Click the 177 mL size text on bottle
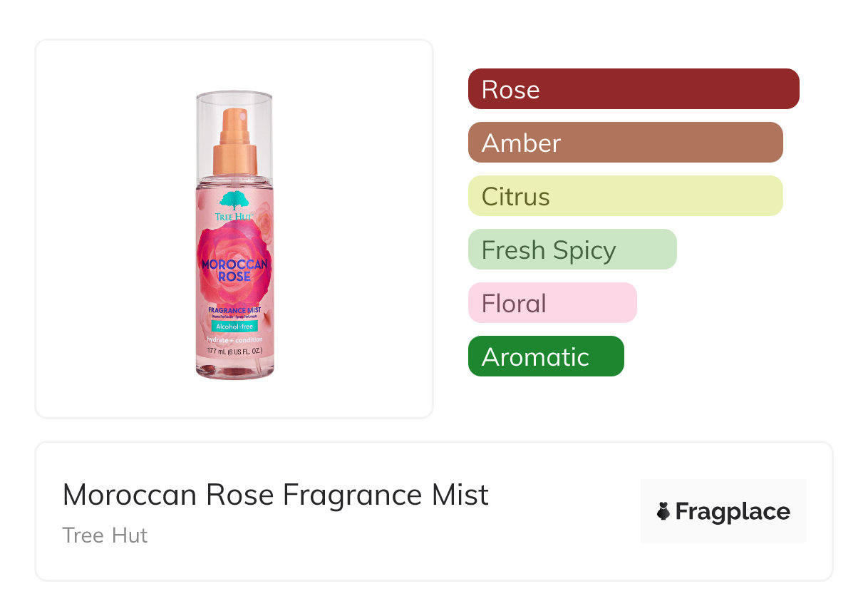 pos(234,352)
